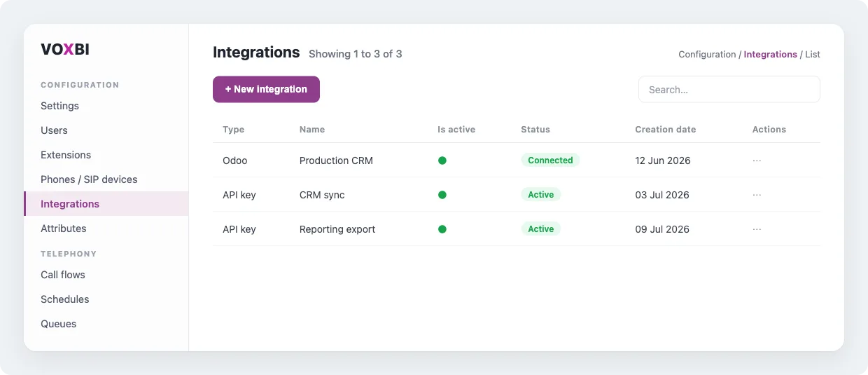Click the 12 Jun 2026 date
868x375 pixels.
pos(663,161)
